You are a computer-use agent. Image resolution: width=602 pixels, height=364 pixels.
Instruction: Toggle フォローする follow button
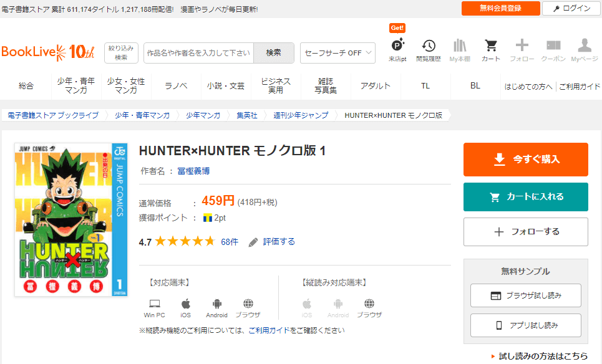click(x=525, y=232)
